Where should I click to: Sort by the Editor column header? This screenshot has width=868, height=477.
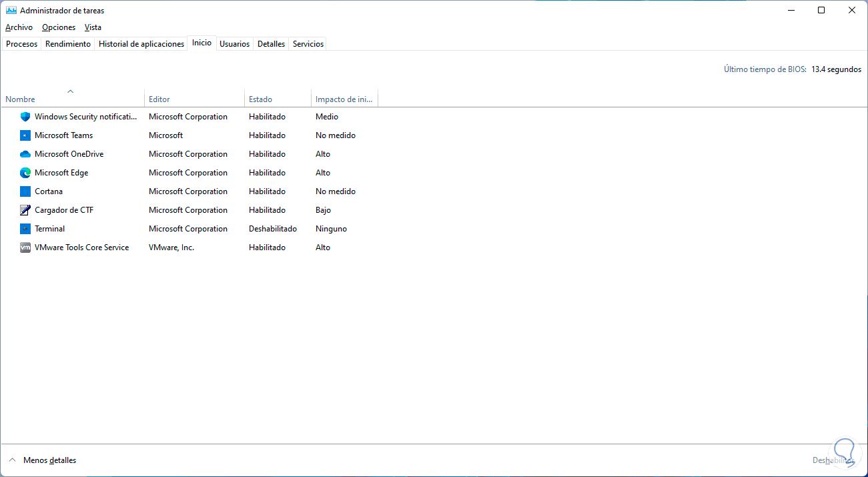[x=194, y=97]
